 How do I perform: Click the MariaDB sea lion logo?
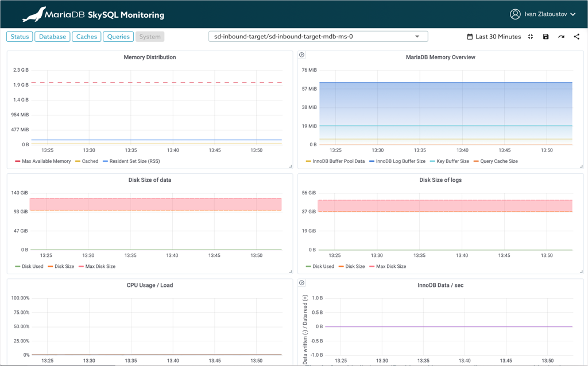tap(34, 14)
